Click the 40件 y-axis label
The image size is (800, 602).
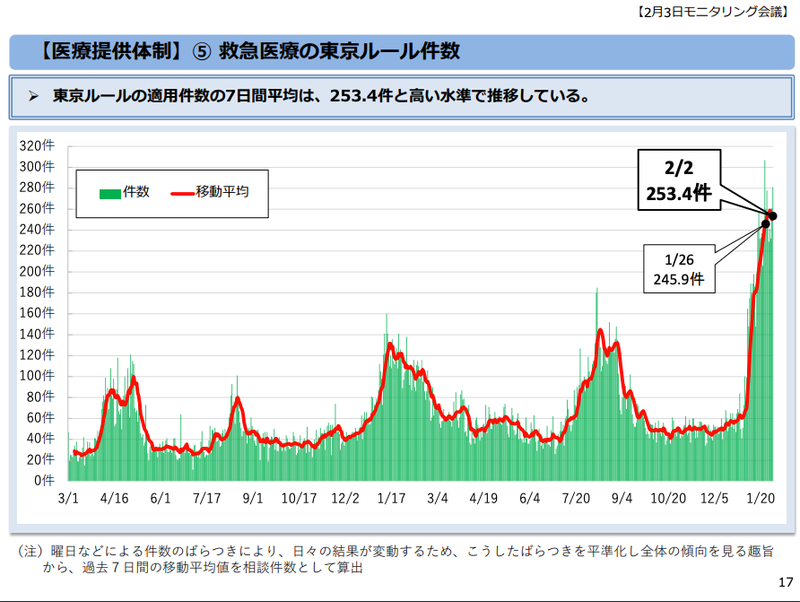coord(40,439)
